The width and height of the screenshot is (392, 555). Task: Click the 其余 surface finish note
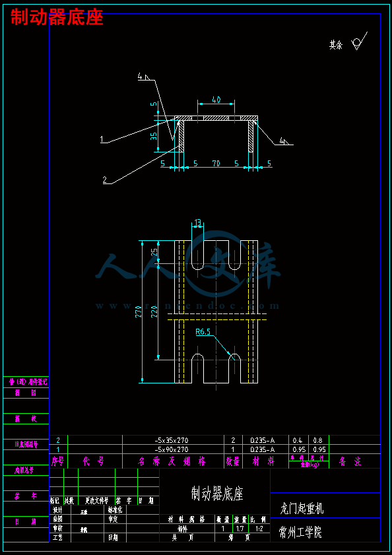[336, 45]
